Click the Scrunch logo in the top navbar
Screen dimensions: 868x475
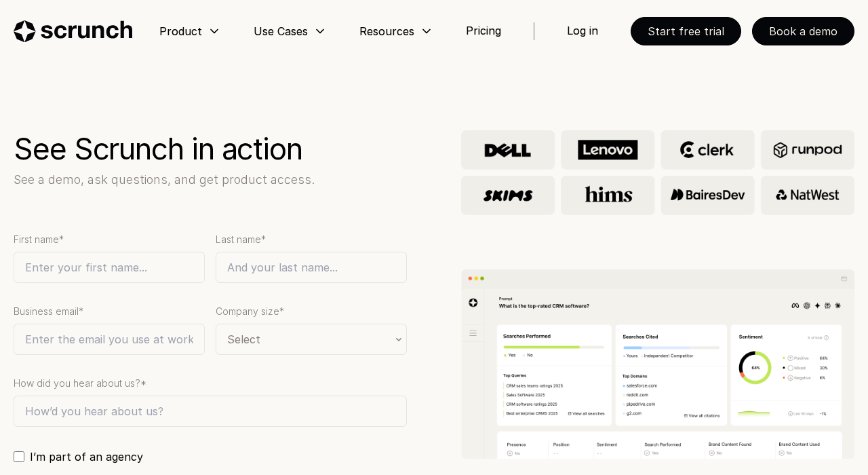click(73, 29)
